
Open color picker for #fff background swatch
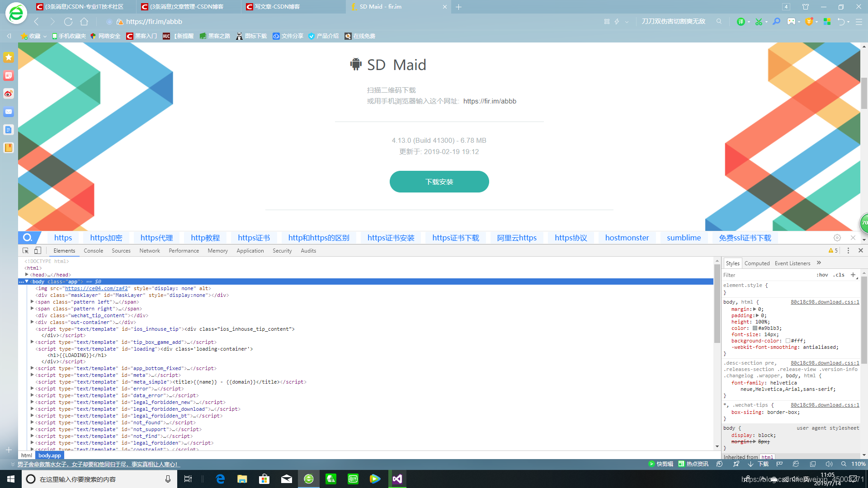tap(788, 341)
